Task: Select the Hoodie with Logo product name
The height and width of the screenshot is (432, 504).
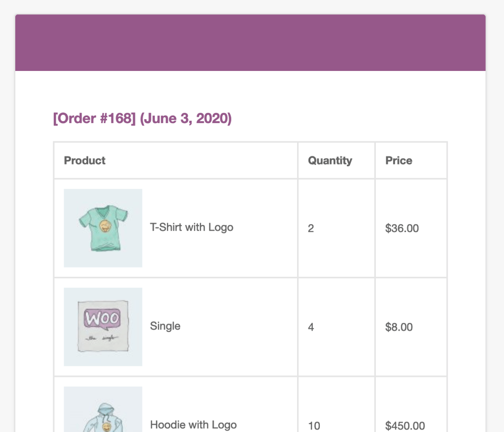Action: 193,425
